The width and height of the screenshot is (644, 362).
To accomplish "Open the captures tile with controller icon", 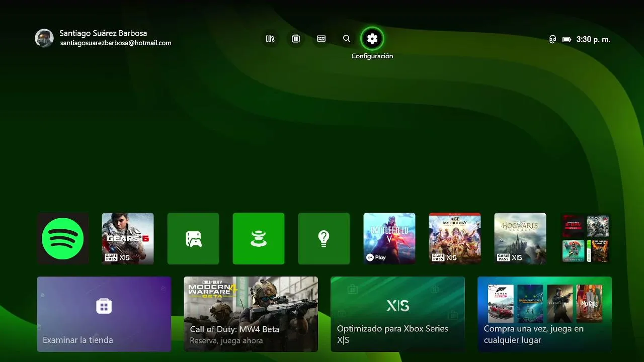I will tap(193, 238).
